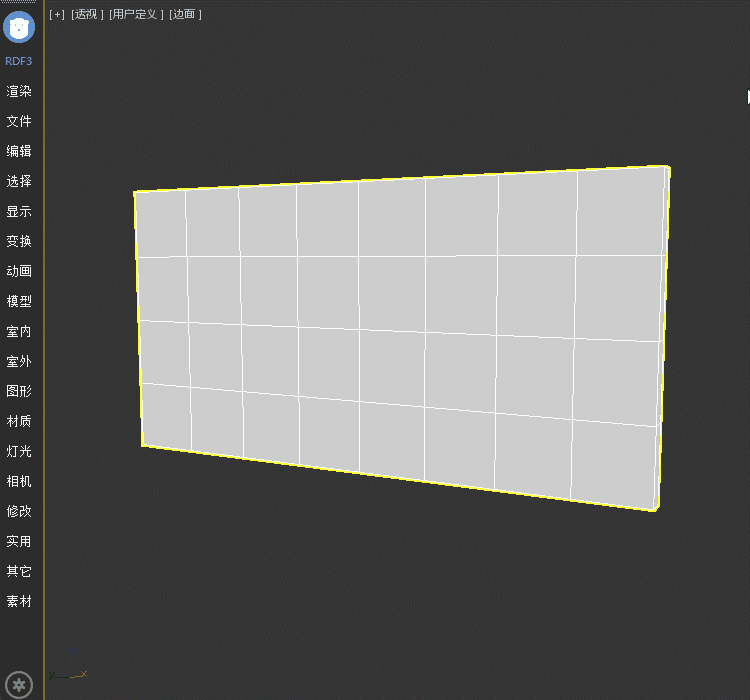Open the 文件 sidebar menu
The height and width of the screenshot is (700, 750).
[19, 121]
